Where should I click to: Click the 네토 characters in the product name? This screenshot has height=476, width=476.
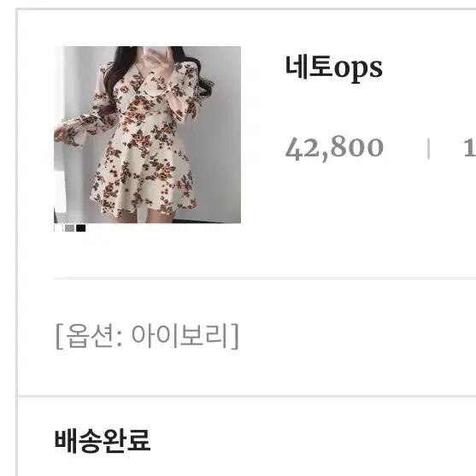[309, 67]
